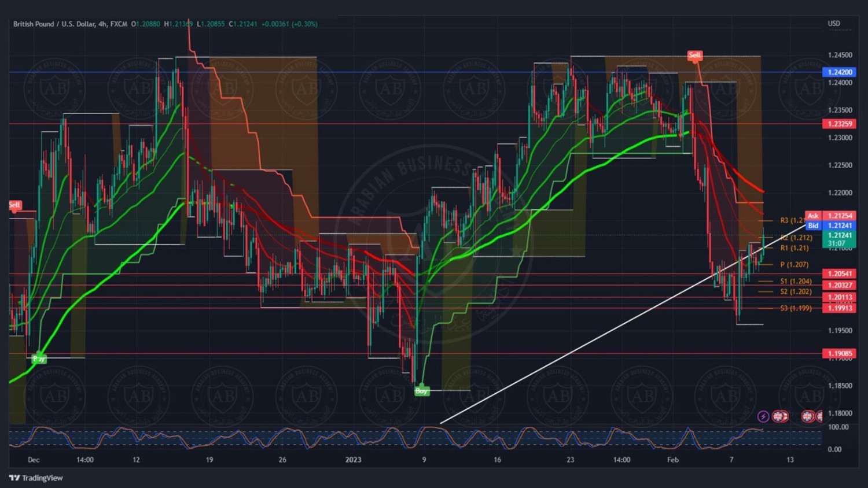This screenshot has height=488, width=868.
Task: Click the 2023 label on time axis
Action: [x=353, y=460]
